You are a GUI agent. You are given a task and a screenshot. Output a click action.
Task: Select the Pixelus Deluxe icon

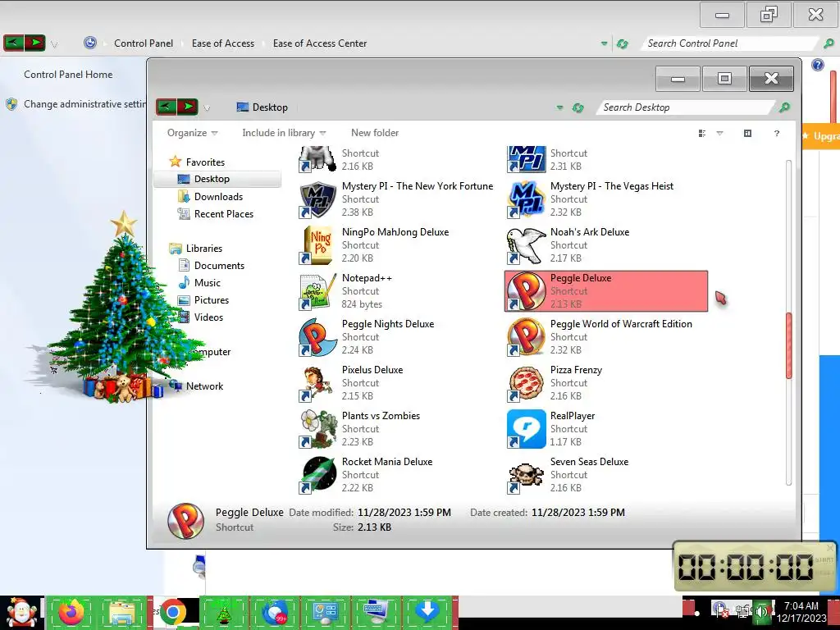(317, 384)
